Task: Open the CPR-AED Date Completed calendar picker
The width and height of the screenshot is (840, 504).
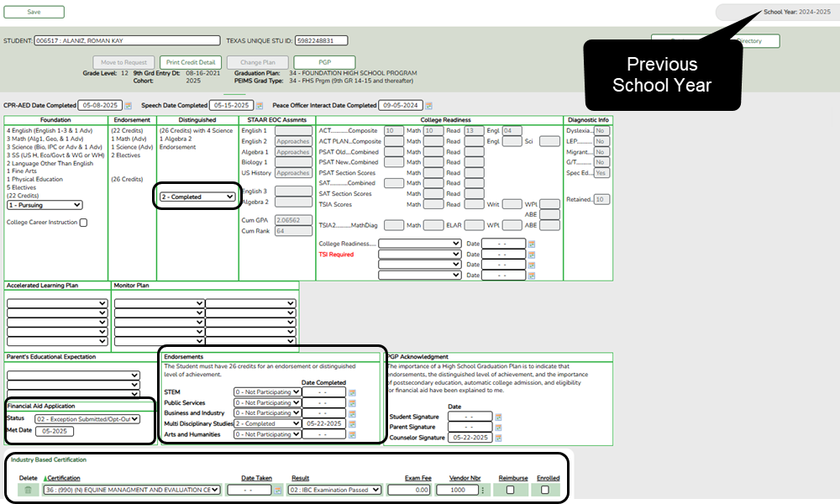Action: point(126,105)
